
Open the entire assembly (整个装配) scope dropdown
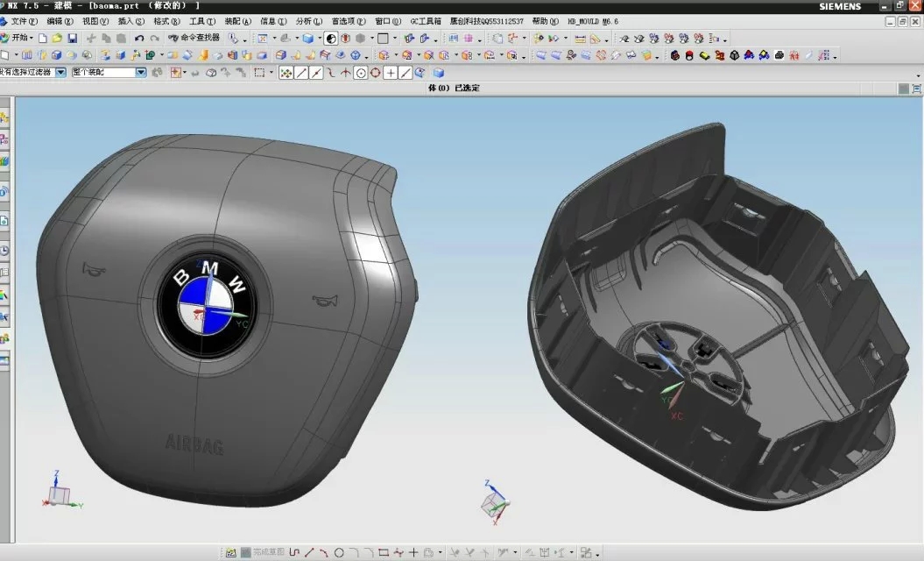(140, 73)
